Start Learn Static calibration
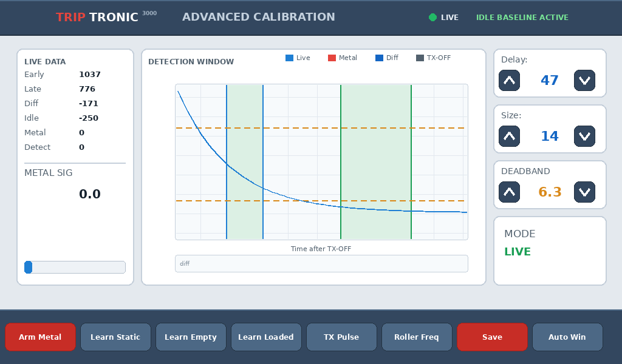 (115, 337)
